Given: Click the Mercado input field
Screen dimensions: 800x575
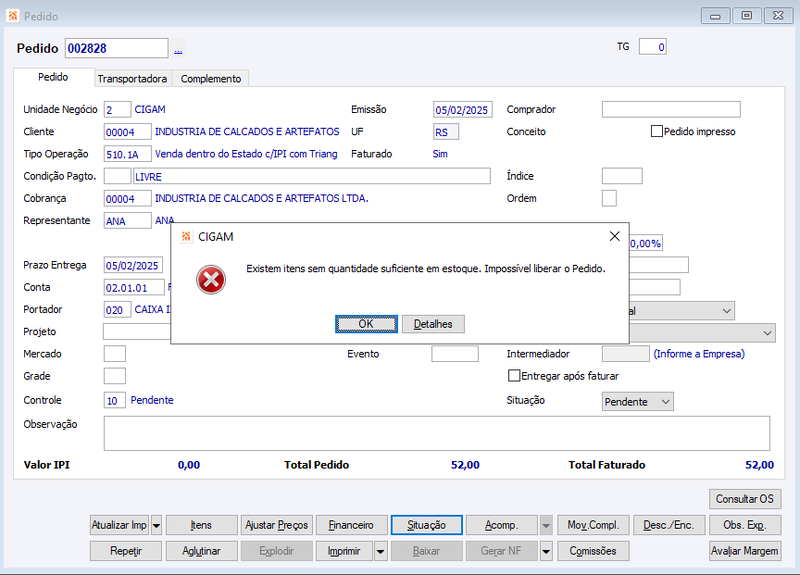Looking at the screenshot, I should tap(115, 354).
